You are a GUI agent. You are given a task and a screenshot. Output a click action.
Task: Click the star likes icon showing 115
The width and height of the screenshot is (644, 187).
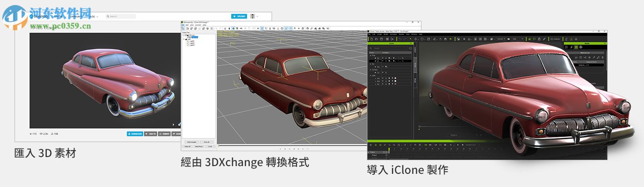31,134
